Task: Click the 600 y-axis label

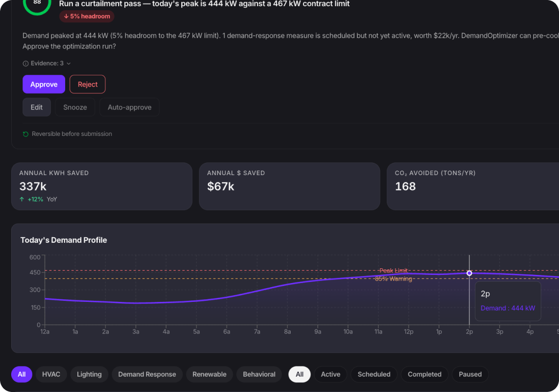Action: click(x=35, y=257)
